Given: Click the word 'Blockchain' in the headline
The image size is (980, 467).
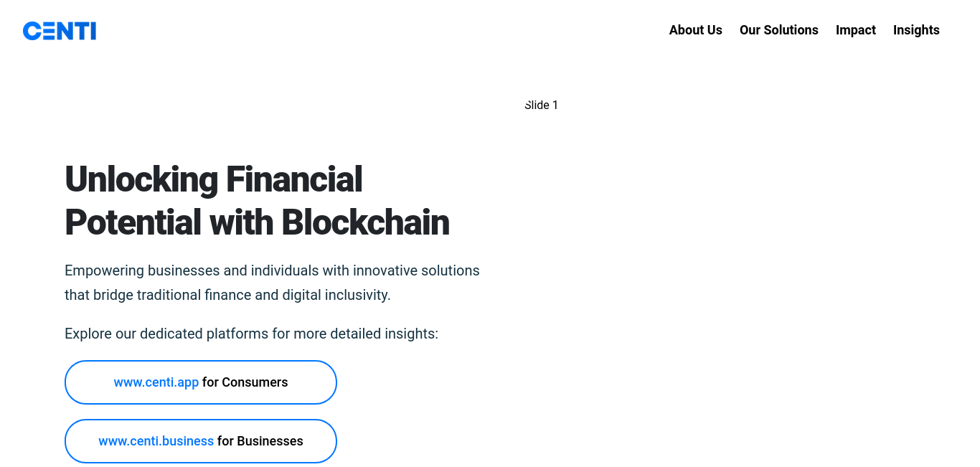Looking at the screenshot, I should pyautogui.click(x=365, y=222).
